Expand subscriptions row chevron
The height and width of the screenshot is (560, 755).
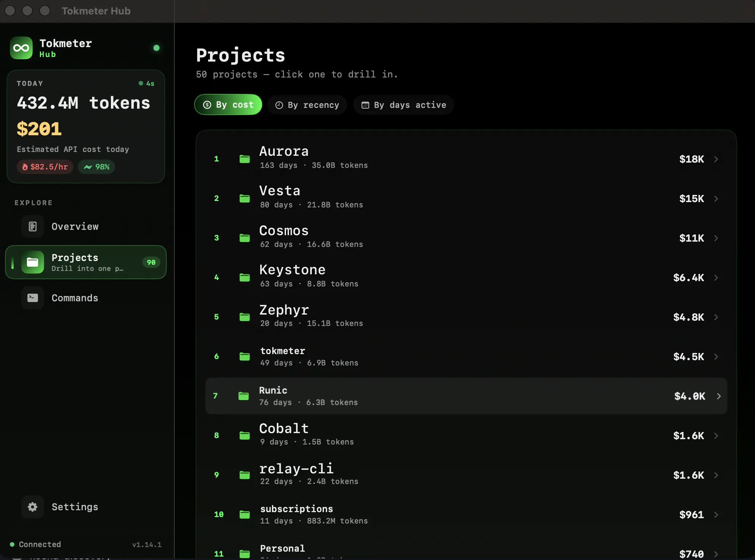pos(716,514)
